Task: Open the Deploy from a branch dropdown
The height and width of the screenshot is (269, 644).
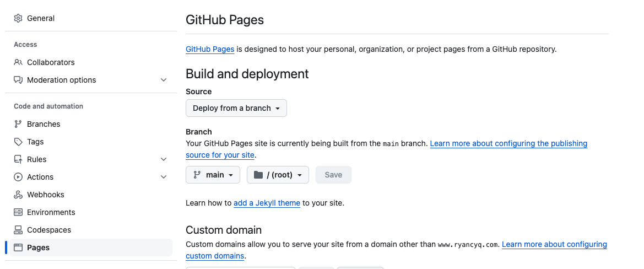Action: coord(236,108)
